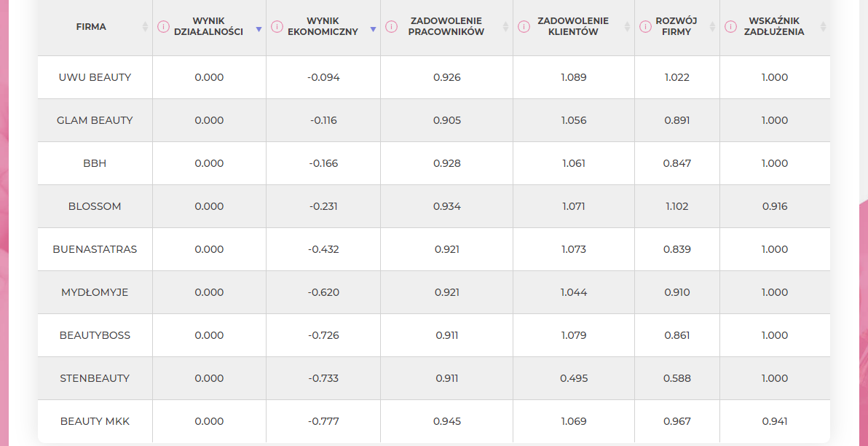Click the STENBEAUTY company cell
Viewport: 868px width, 446px height.
[x=95, y=378]
